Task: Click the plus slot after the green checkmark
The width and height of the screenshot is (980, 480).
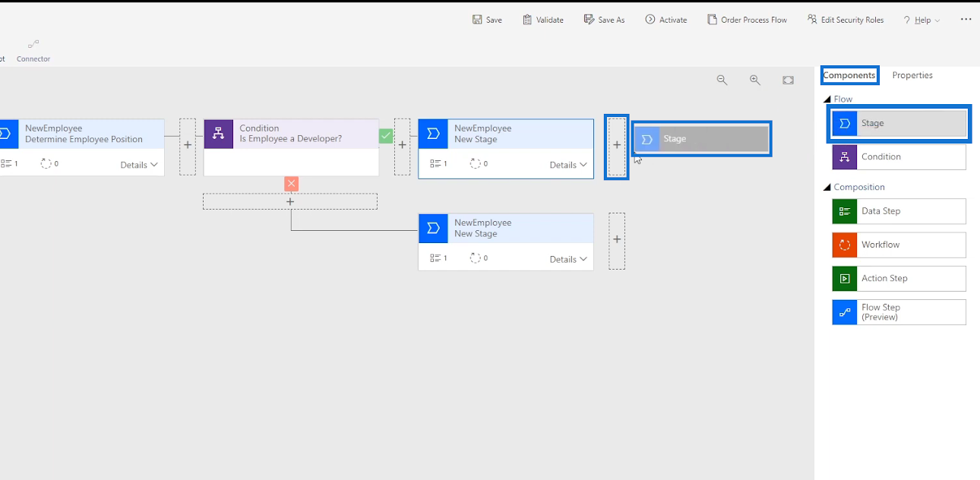Action: pos(403,147)
